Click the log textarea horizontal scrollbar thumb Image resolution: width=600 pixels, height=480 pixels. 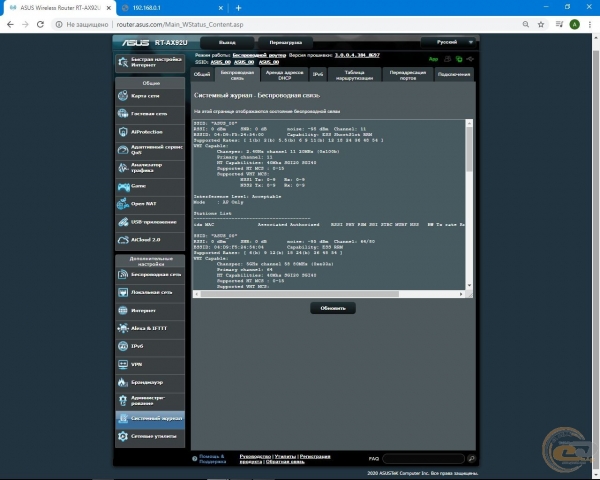coord(300,294)
